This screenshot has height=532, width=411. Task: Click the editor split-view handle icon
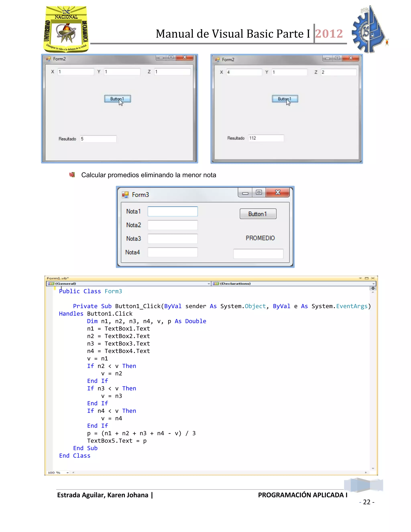click(x=373, y=288)
